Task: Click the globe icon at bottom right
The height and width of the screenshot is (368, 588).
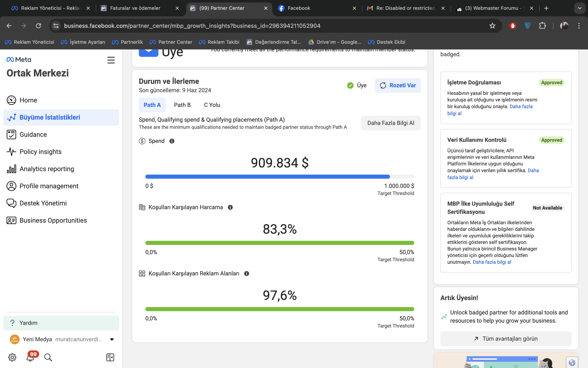Action: [x=572, y=363]
